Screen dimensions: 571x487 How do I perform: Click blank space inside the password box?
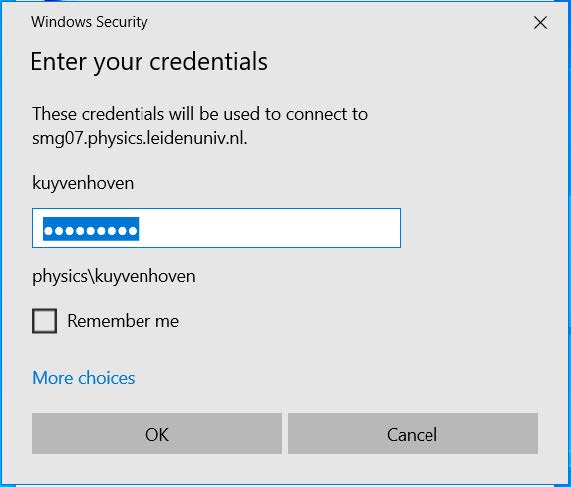(x=269, y=228)
